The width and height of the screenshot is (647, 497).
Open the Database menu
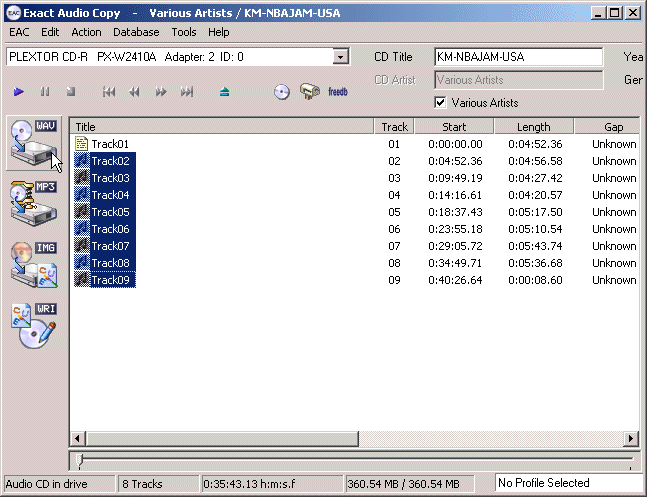click(x=136, y=32)
